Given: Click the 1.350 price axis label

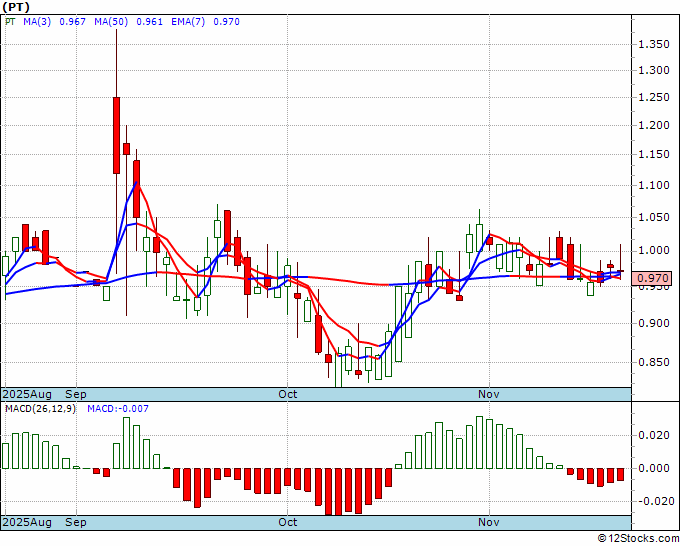Looking at the screenshot, I should tap(654, 44).
